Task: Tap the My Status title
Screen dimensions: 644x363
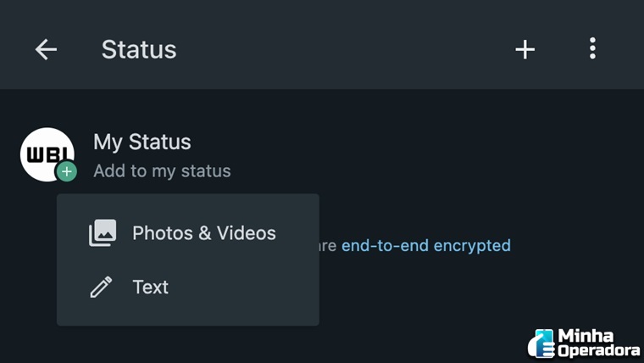Action: [142, 142]
